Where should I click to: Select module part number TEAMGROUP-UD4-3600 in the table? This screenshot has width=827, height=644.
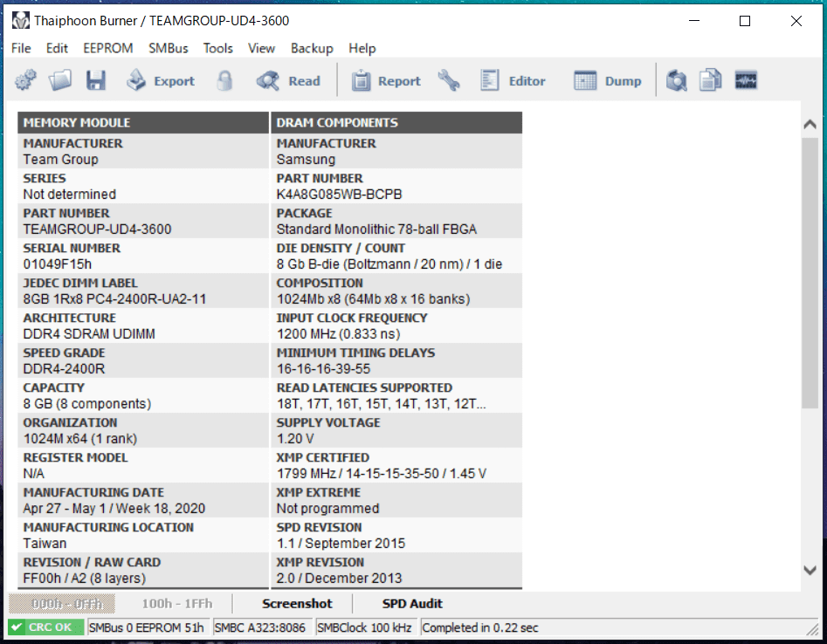(x=97, y=229)
